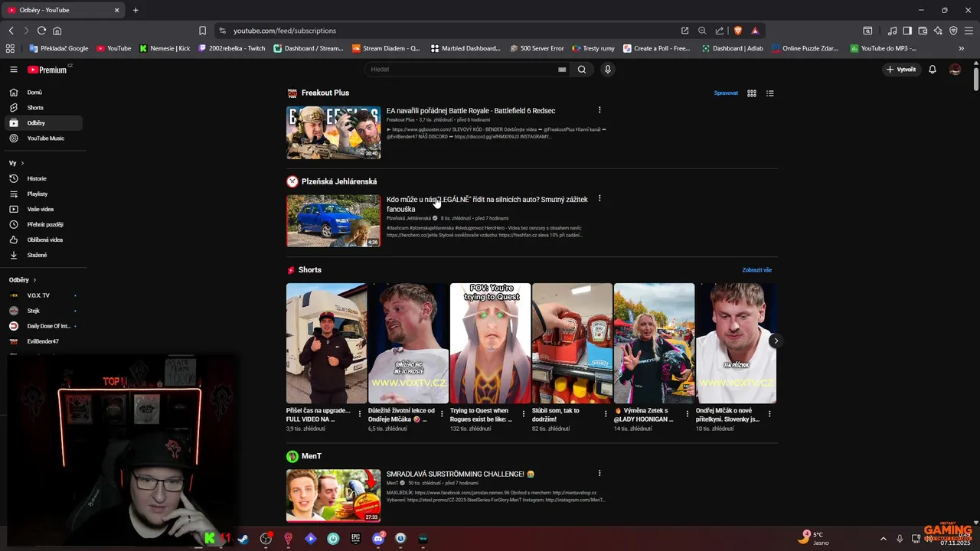Bookmark this page icon in address bar
Screen dimensions: 980x551
coord(202,31)
